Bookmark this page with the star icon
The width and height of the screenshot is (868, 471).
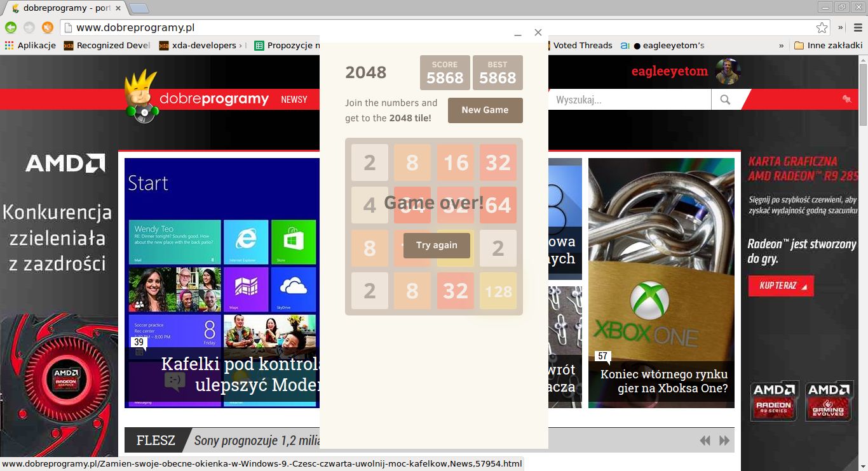tap(822, 27)
